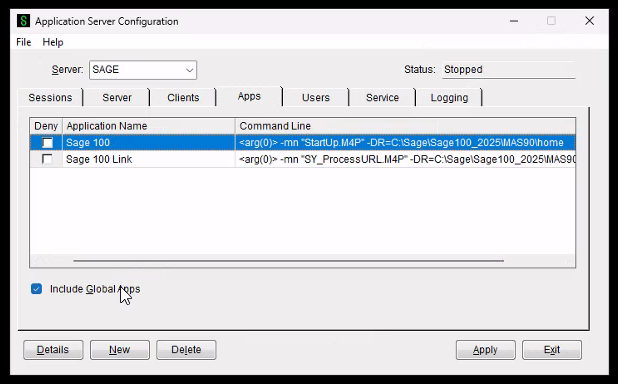Click the Status field showing Stopped
This screenshot has height=384, width=618.
508,70
